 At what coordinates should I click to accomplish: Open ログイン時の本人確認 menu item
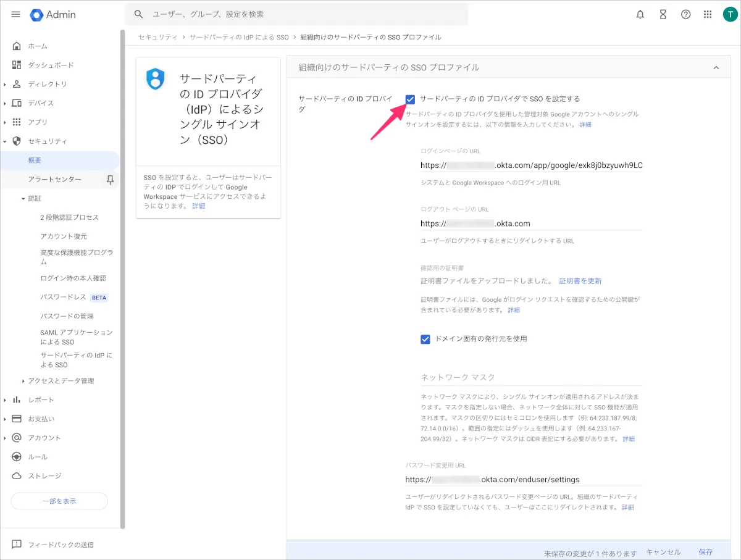click(73, 278)
